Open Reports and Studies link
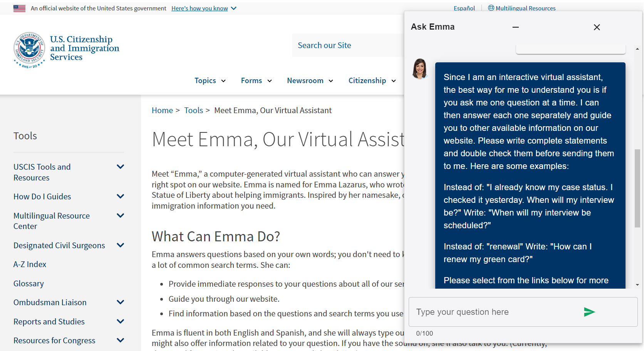 tap(49, 321)
